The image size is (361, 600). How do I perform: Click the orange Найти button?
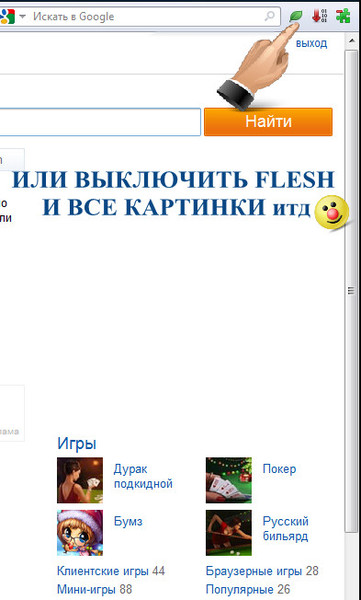pos(268,122)
